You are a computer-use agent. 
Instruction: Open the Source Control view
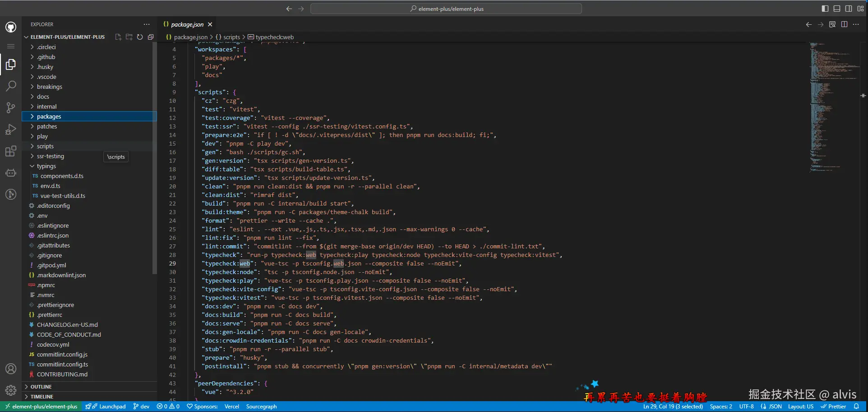(11, 107)
